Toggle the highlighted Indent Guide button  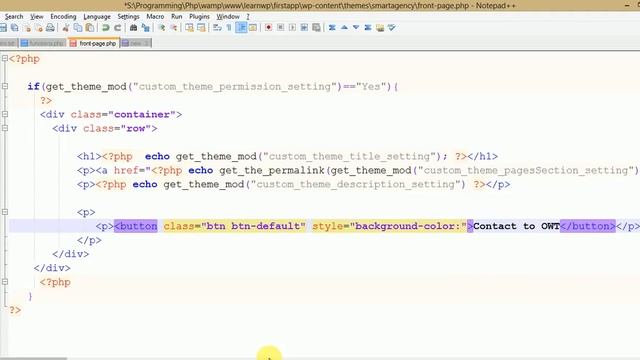[241, 28]
